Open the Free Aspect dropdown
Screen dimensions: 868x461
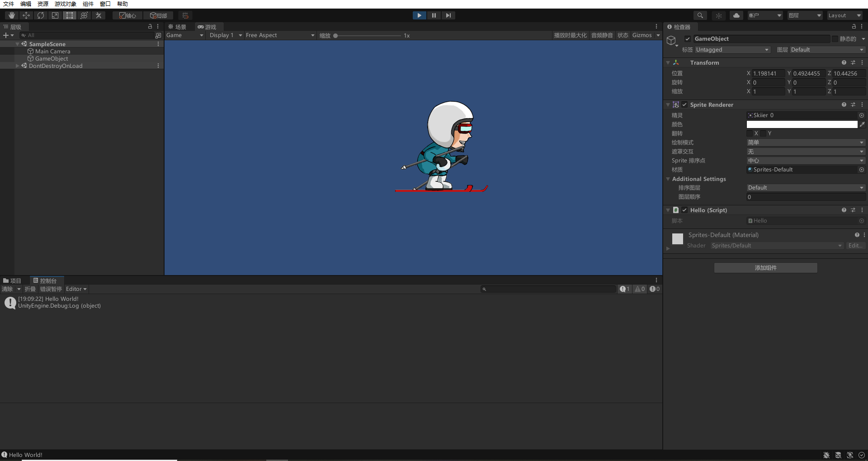click(x=280, y=35)
